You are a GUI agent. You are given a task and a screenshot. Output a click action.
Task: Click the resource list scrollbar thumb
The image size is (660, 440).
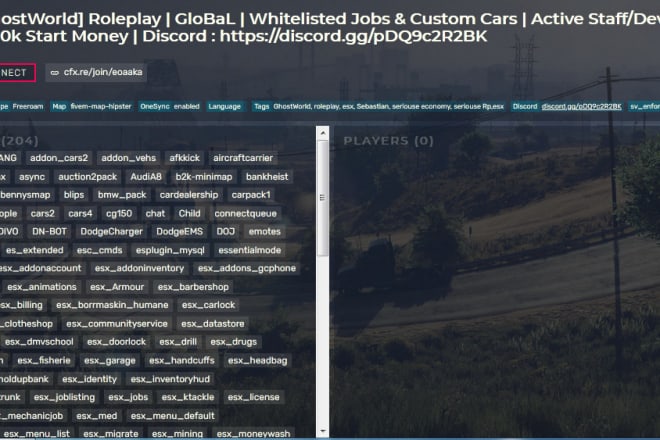coord(322,198)
